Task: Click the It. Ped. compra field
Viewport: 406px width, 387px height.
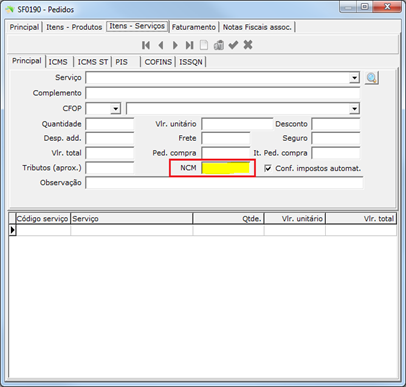Action: pos(336,153)
